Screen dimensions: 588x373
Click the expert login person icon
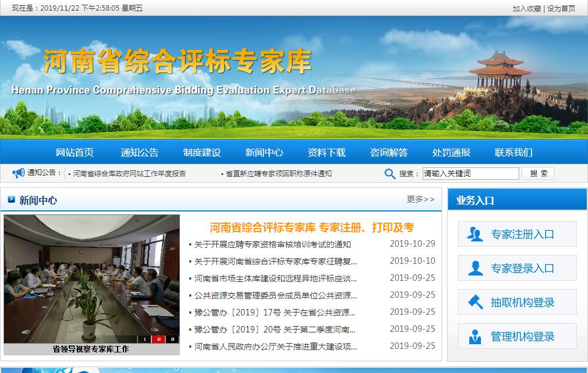pyautogui.click(x=475, y=268)
